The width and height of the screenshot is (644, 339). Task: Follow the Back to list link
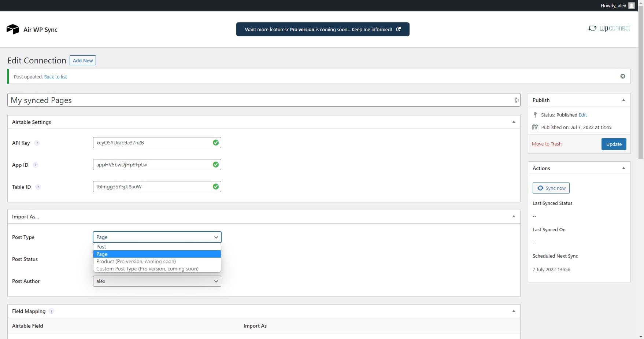tap(55, 77)
